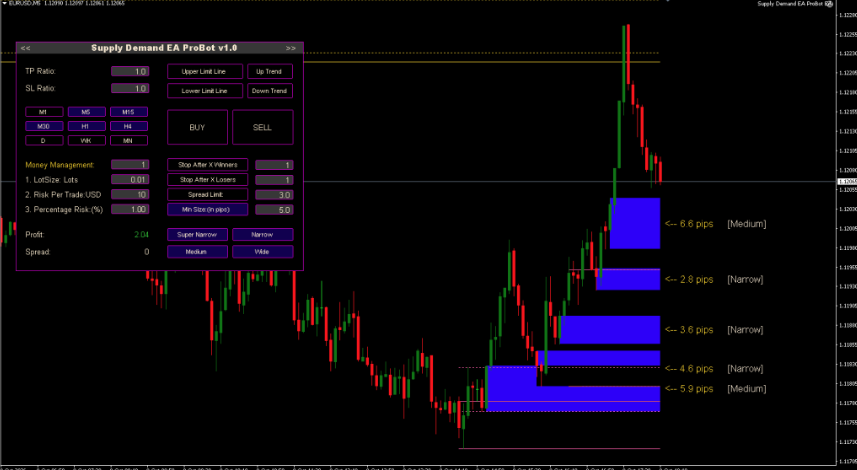The width and height of the screenshot is (857, 470).
Task: Select the M30 timeframe button
Action: (x=44, y=126)
